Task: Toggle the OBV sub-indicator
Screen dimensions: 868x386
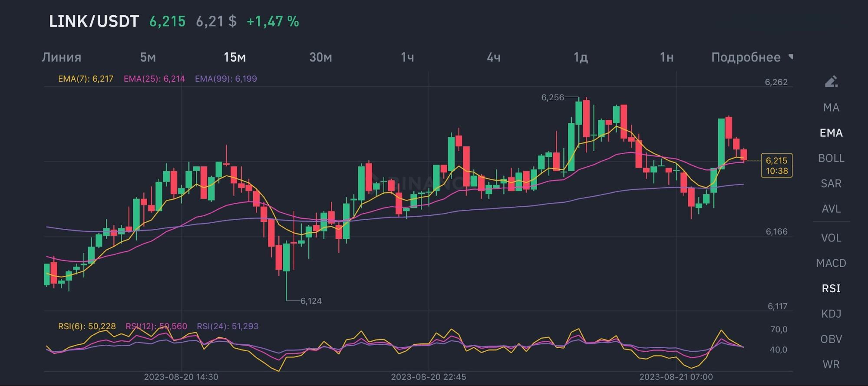Action: 831,339
